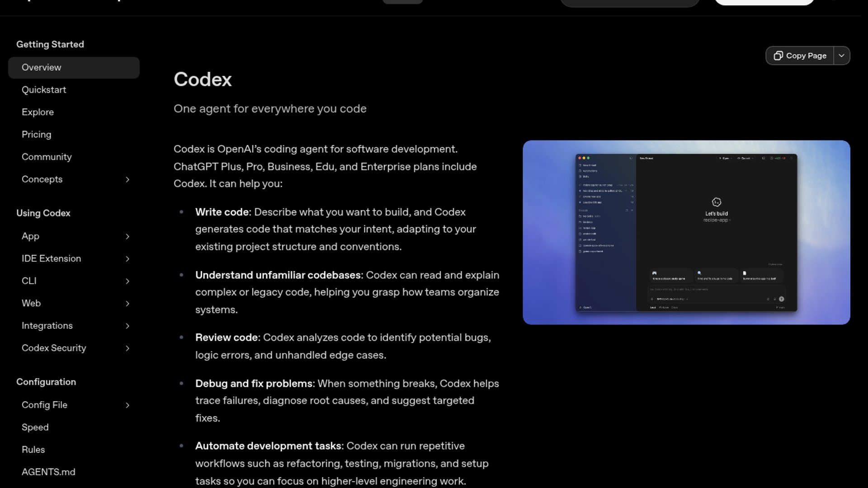Open the Rules configuration page

click(33, 450)
